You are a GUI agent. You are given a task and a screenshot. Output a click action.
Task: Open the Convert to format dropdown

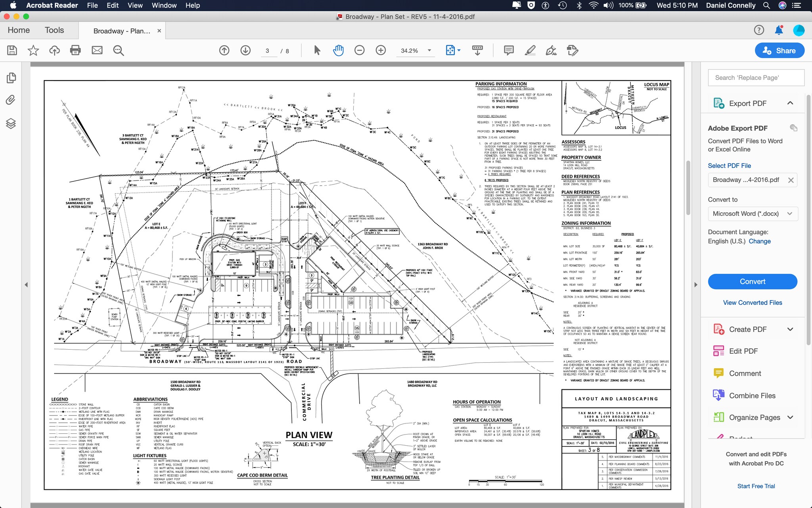click(752, 214)
